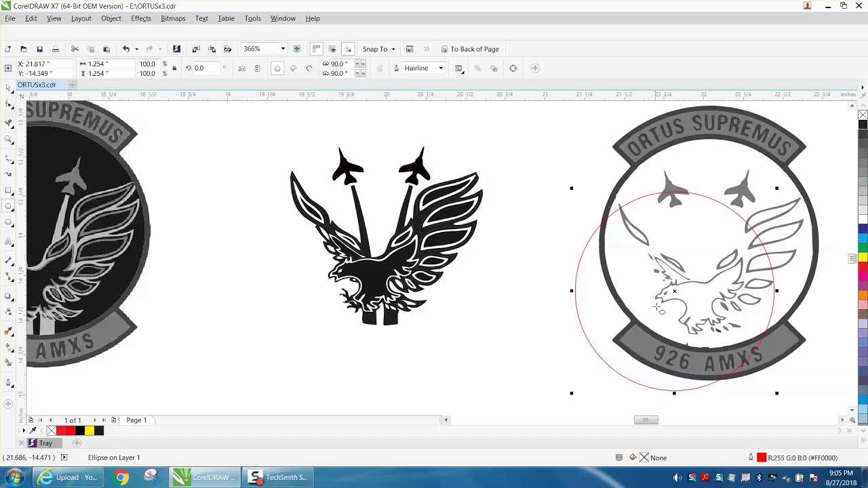Click the Print icon in the toolbar
This screenshot has height=488, width=868.
pyautogui.click(x=56, y=49)
